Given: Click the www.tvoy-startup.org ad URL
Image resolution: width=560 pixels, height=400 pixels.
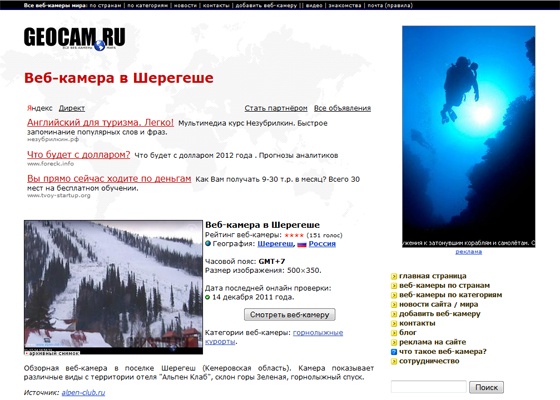Looking at the screenshot, I should (59, 195).
